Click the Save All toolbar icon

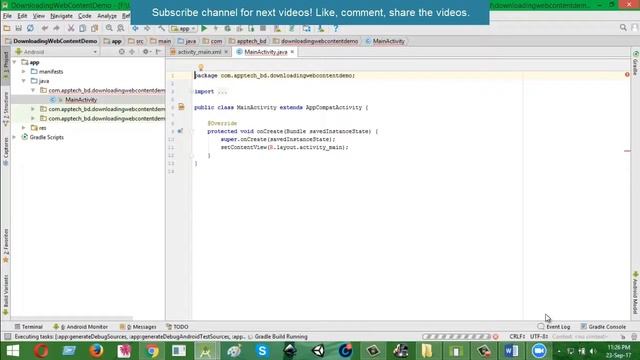coord(18,28)
